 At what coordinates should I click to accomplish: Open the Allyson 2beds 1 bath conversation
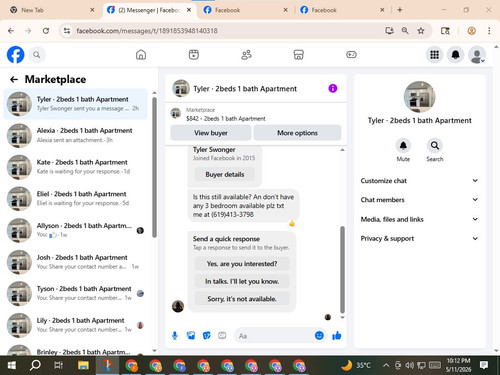point(75,230)
